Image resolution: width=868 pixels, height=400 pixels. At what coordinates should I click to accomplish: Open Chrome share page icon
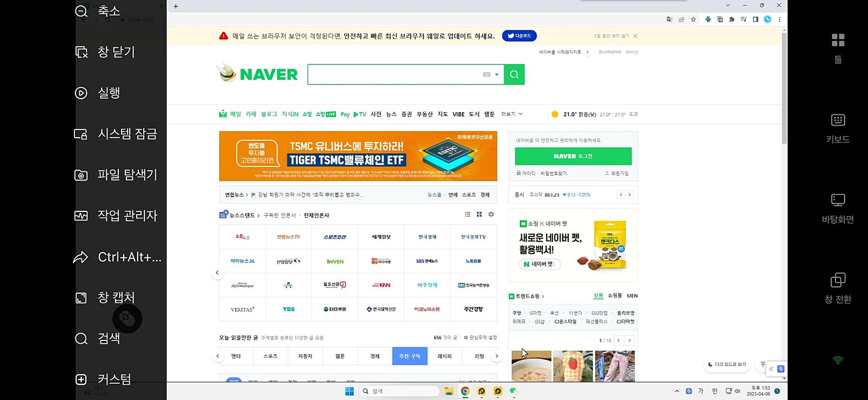pyautogui.click(x=681, y=20)
